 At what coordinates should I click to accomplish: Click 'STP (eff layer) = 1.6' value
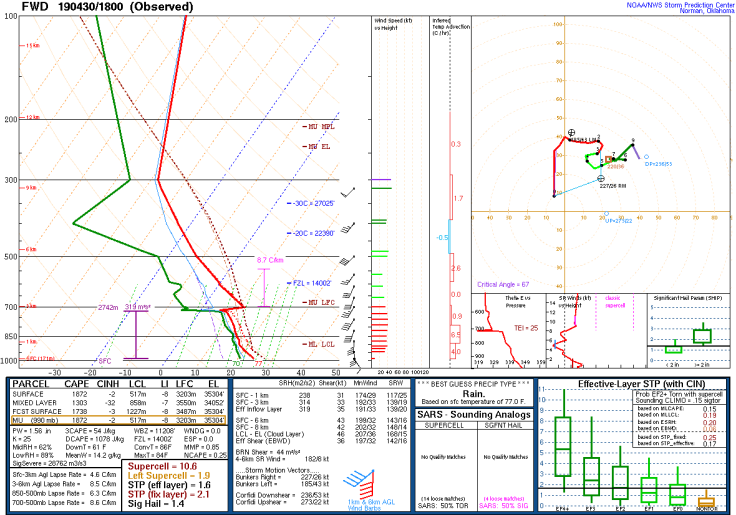click(169, 485)
